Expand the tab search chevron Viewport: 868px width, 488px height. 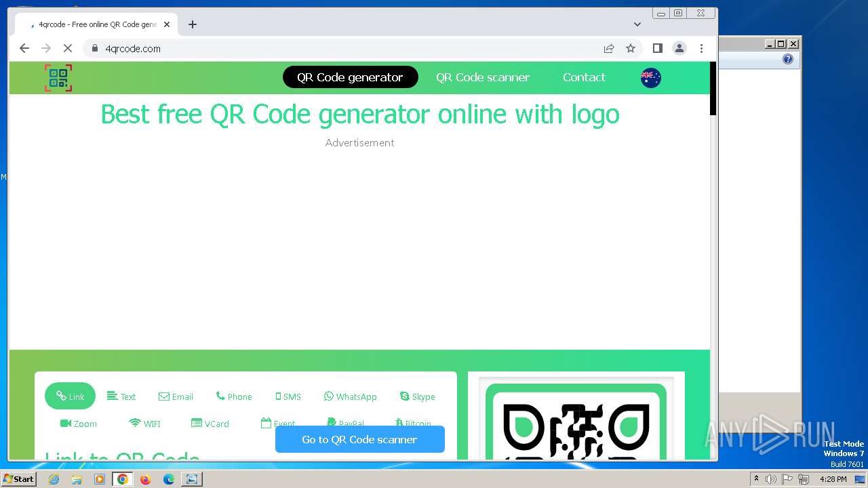(x=637, y=24)
